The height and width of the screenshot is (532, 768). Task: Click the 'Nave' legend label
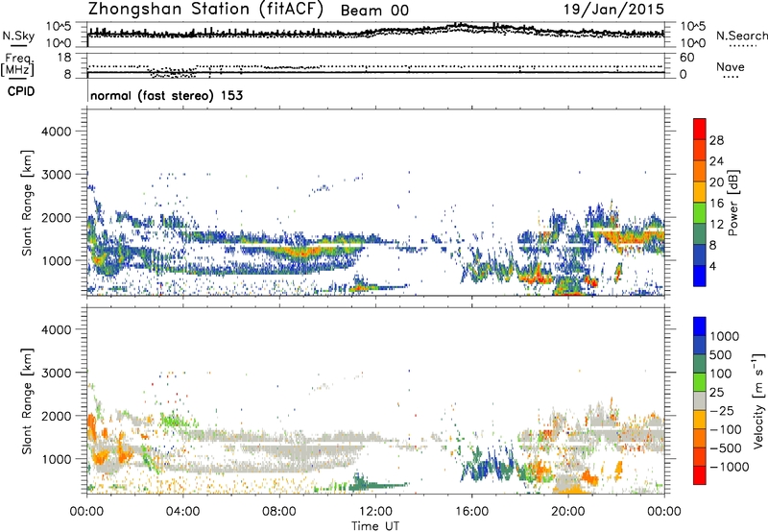[x=731, y=66]
